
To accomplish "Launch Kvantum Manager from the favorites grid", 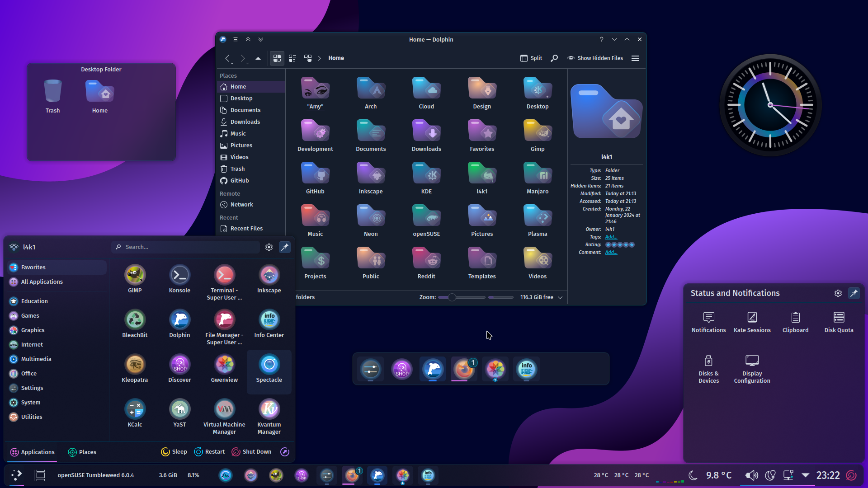I will coord(269,417).
